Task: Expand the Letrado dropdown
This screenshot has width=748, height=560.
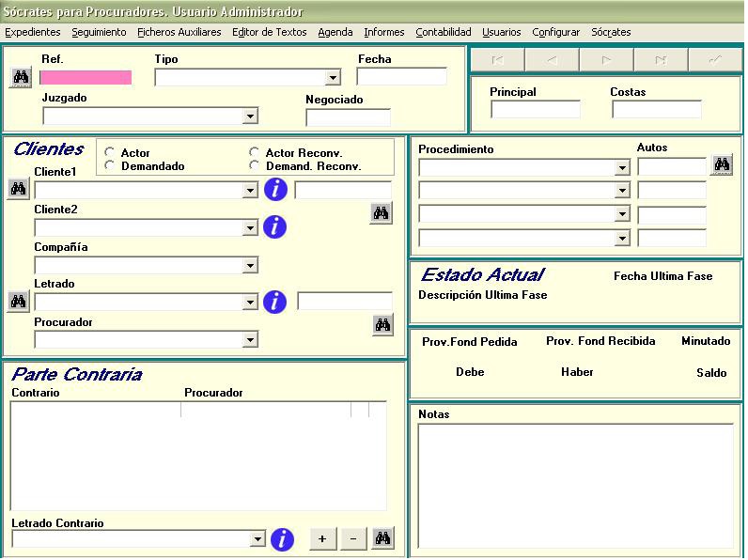Action: [250, 302]
